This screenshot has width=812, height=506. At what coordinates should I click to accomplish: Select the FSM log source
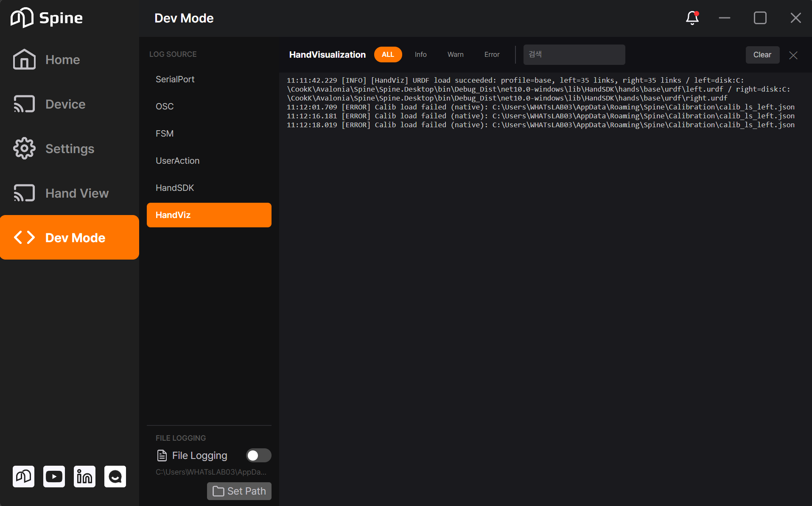209,134
